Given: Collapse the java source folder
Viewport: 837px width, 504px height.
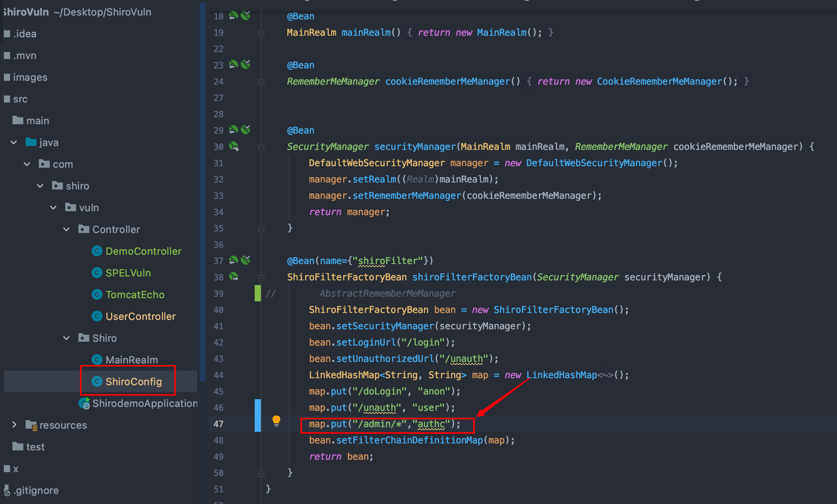Looking at the screenshot, I should [14, 143].
